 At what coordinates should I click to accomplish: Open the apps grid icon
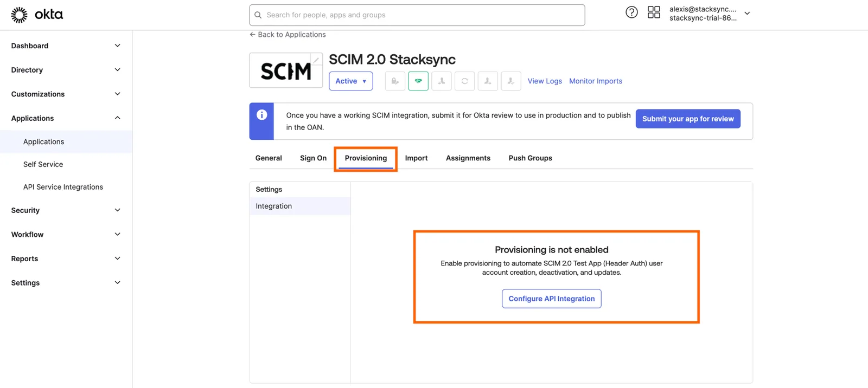[x=654, y=12]
